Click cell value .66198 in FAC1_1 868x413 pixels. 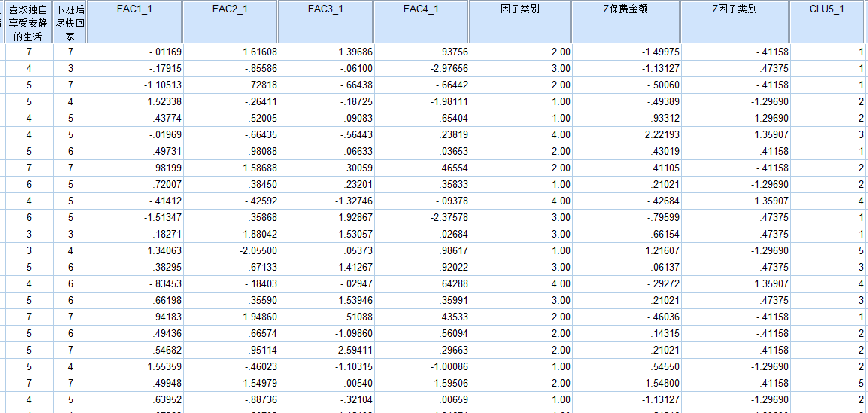pyautogui.click(x=135, y=300)
